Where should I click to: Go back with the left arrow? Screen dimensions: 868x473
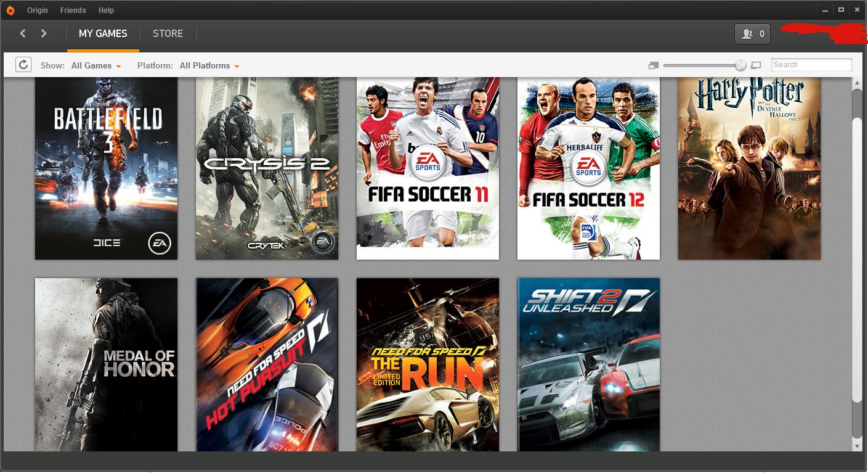[x=23, y=33]
